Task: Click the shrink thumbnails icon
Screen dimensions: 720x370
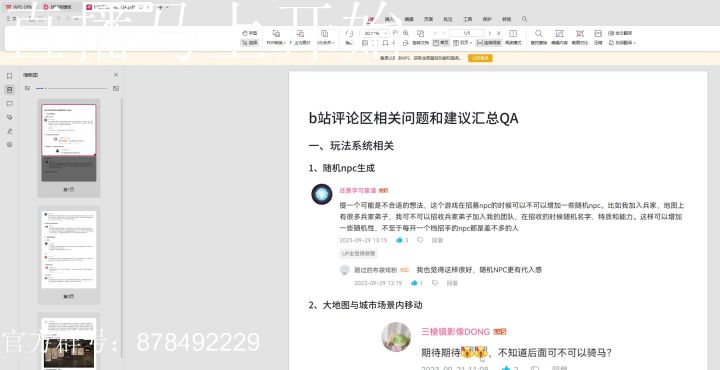Action: point(28,88)
